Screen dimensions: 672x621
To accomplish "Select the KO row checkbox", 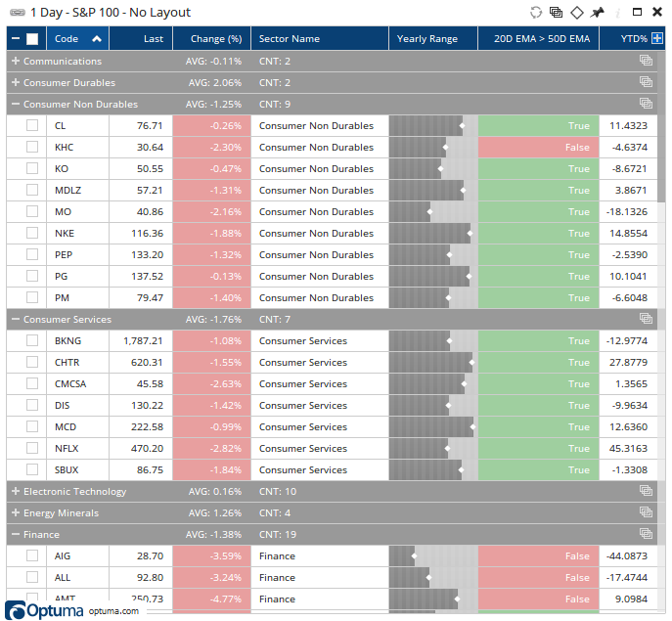I will [x=32, y=168].
